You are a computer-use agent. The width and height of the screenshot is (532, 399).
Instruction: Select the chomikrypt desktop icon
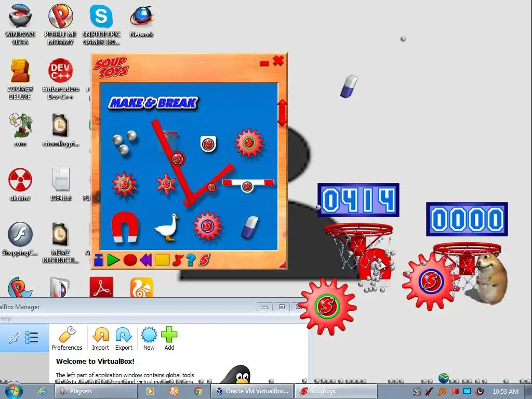click(61, 129)
